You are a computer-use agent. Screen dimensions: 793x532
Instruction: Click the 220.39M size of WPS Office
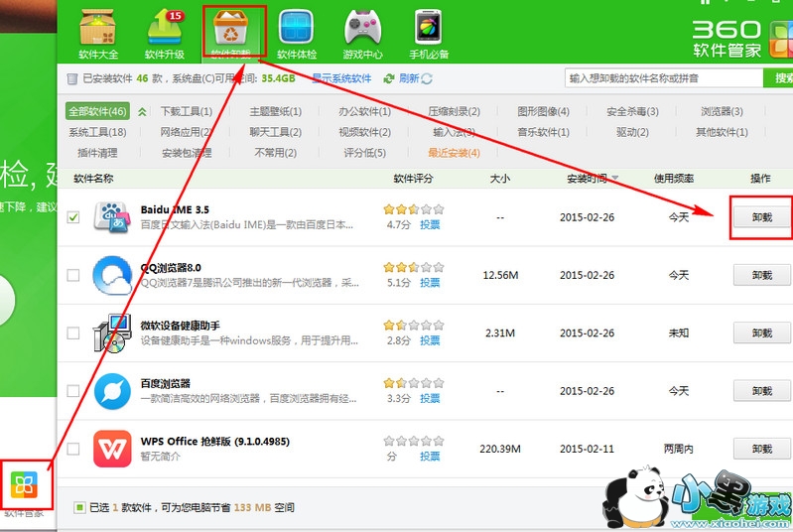(x=500, y=449)
